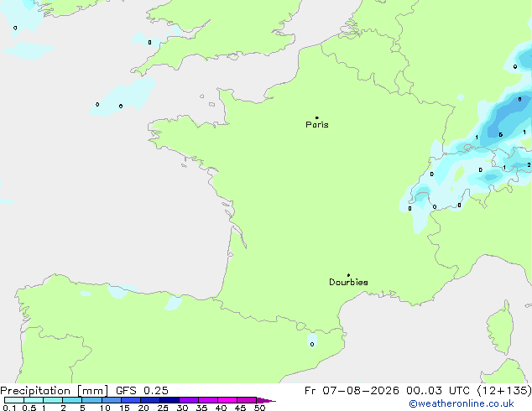Click the '50' legend scale value
This screenshot has width=532, height=411.
(259, 408)
